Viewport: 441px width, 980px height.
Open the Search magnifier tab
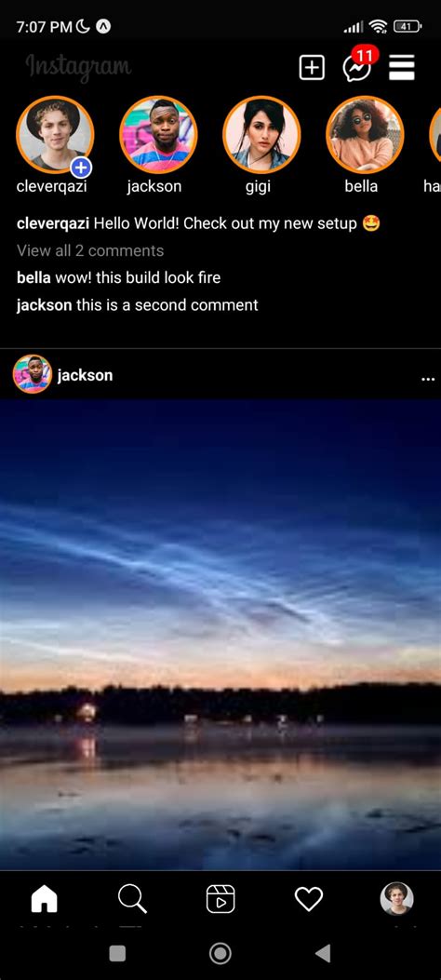[132, 899]
